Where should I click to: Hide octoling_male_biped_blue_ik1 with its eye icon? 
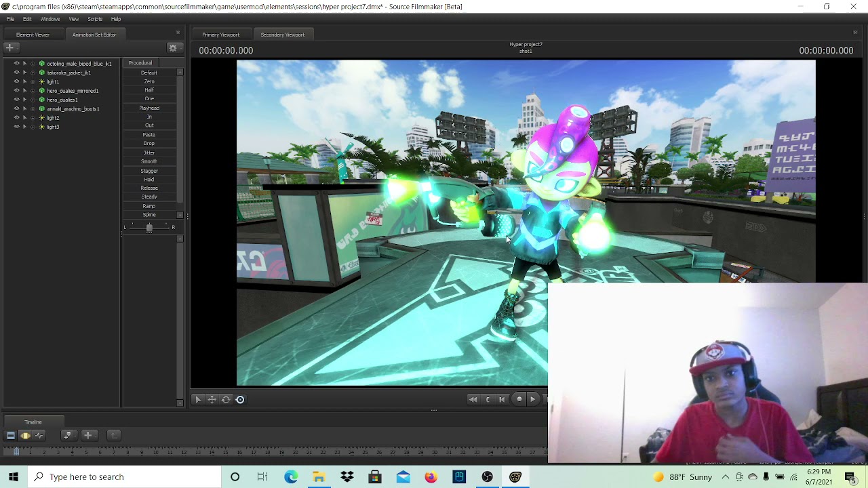(17, 64)
